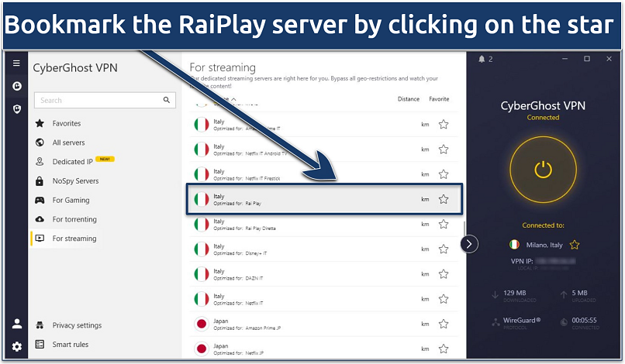This screenshot has height=364, width=625.
Task: Click the Favorites star icon in the sidebar
Action: 40,123
